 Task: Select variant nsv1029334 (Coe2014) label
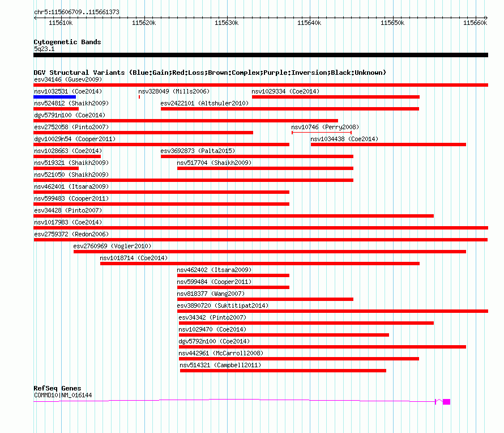click(x=285, y=91)
